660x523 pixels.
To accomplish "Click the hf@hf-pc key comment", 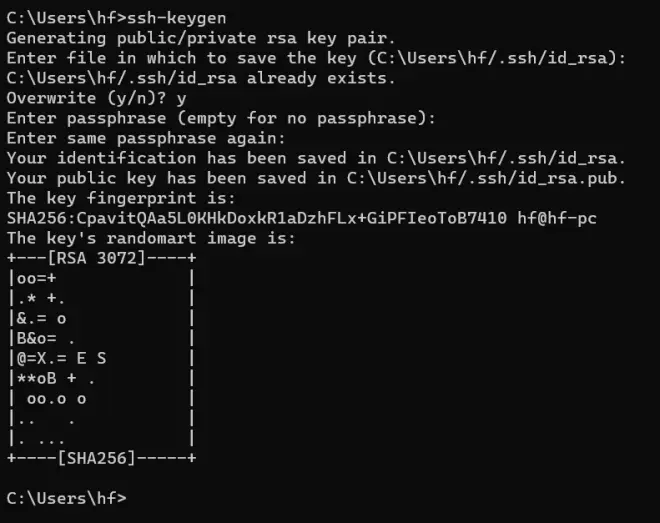I will pos(557,219).
